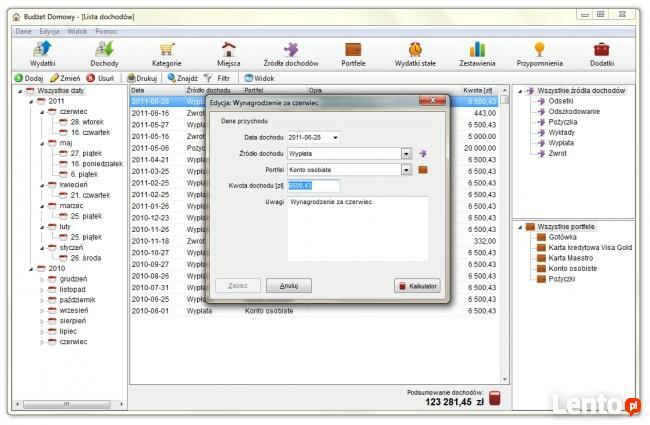This screenshot has height=425, width=650.
Task: Go to Miejsca using the house icon
Action: pyautogui.click(x=228, y=53)
